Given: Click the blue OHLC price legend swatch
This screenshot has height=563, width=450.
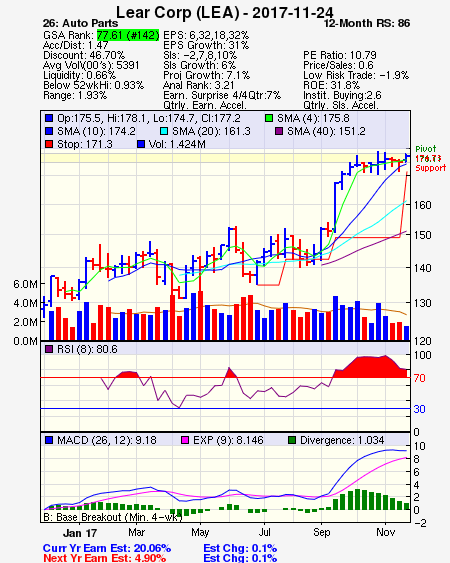Looking at the screenshot, I should [49, 118].
